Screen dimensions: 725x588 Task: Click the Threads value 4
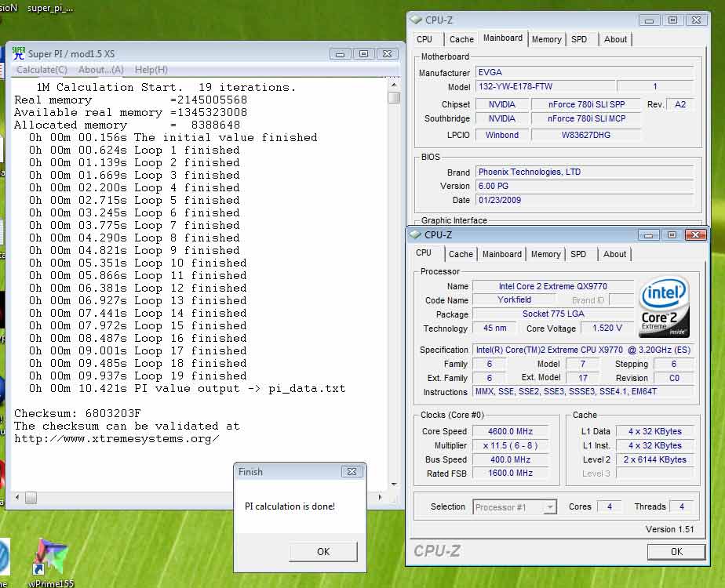tap(682, 506)
